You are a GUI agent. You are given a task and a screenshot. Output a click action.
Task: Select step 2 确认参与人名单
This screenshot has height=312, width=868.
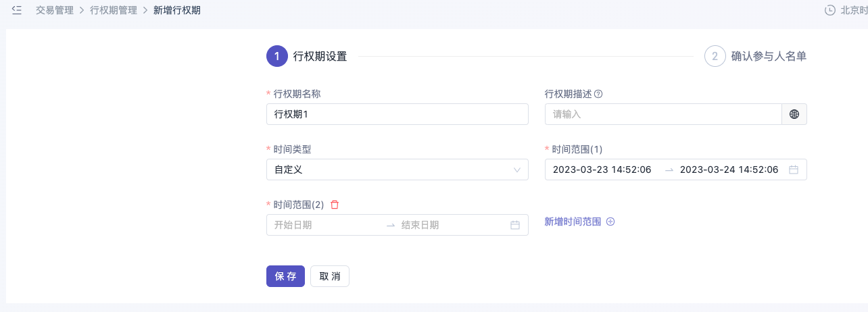tap(756, 56)
